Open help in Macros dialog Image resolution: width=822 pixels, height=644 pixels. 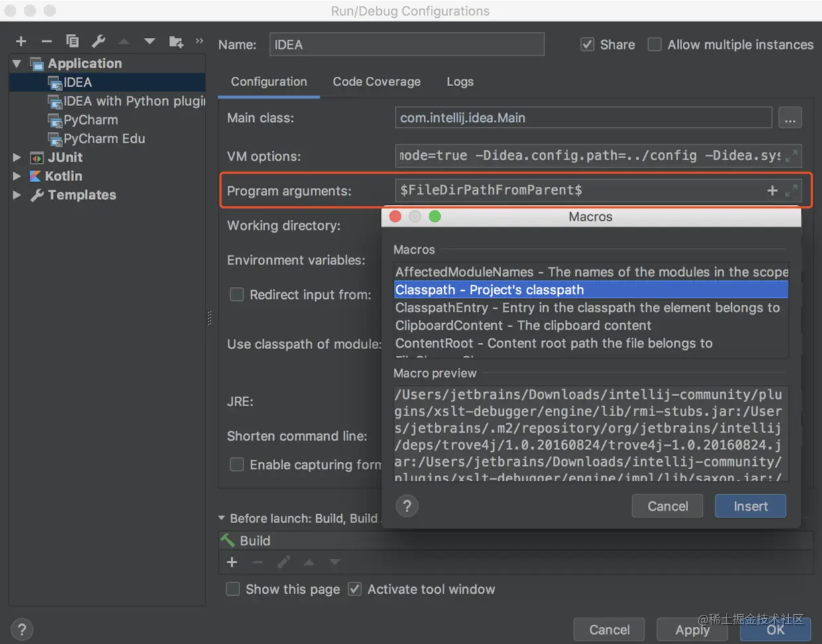[407, 506]
